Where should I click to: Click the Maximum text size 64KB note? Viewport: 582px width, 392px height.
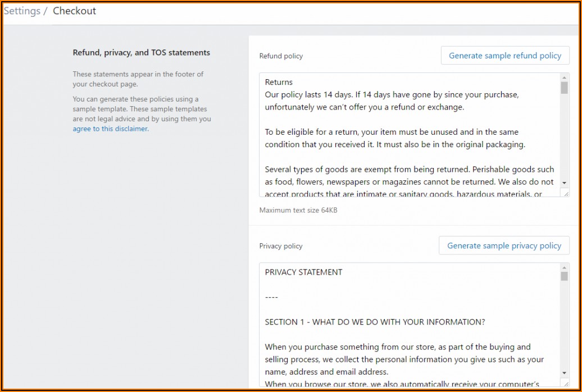coord(298,210)
